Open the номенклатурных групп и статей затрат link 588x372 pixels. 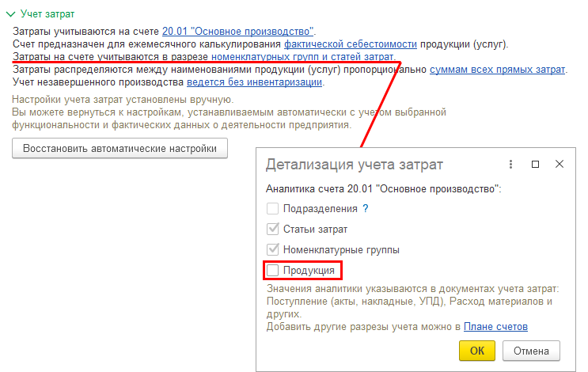[302, 57]
